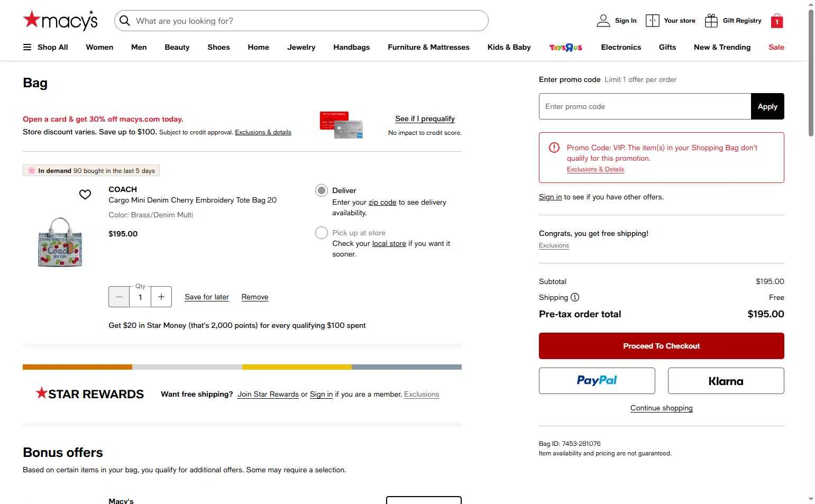Open promo Exclusions & Details link

coord(596,169)
